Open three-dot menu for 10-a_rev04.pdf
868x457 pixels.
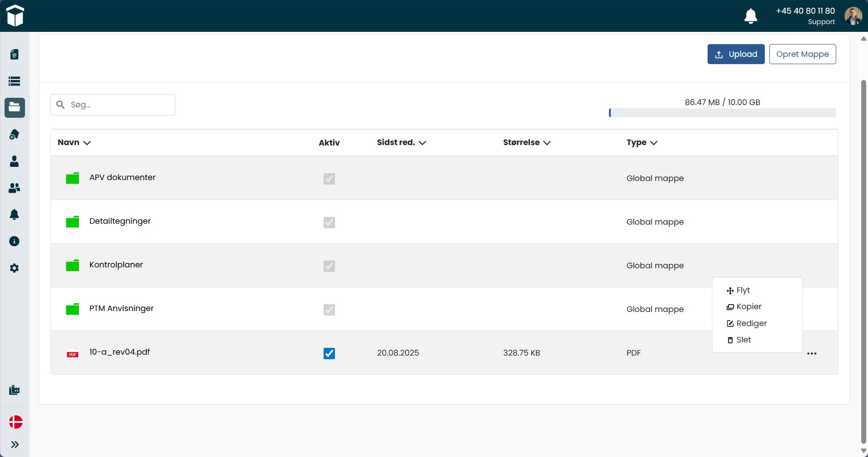[x=812, y=353]
